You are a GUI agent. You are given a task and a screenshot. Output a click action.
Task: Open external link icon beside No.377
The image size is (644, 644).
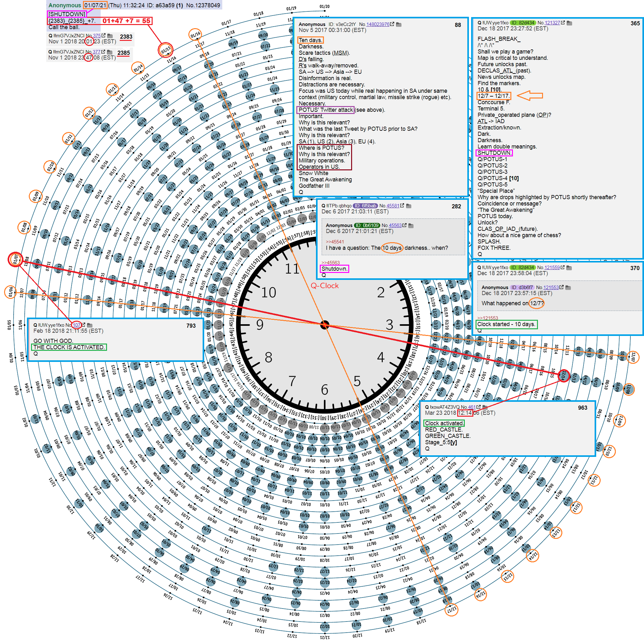[103, 52]
